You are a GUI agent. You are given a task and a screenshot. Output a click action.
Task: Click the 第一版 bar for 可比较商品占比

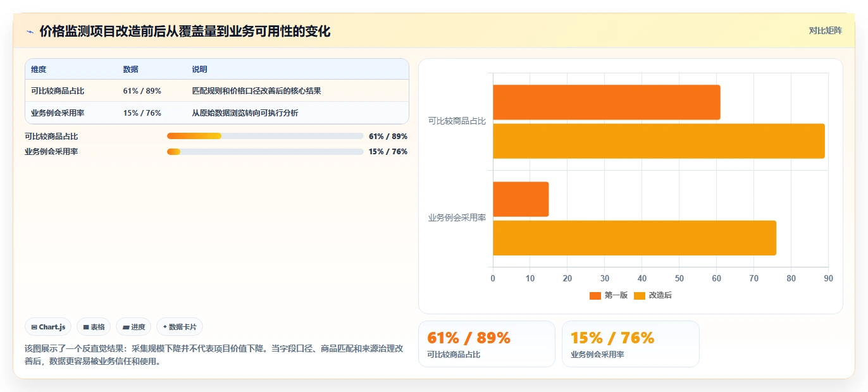pos(607,102)
